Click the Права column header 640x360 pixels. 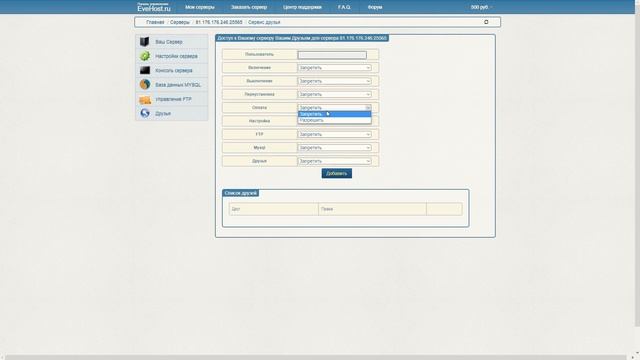[327, 209]
